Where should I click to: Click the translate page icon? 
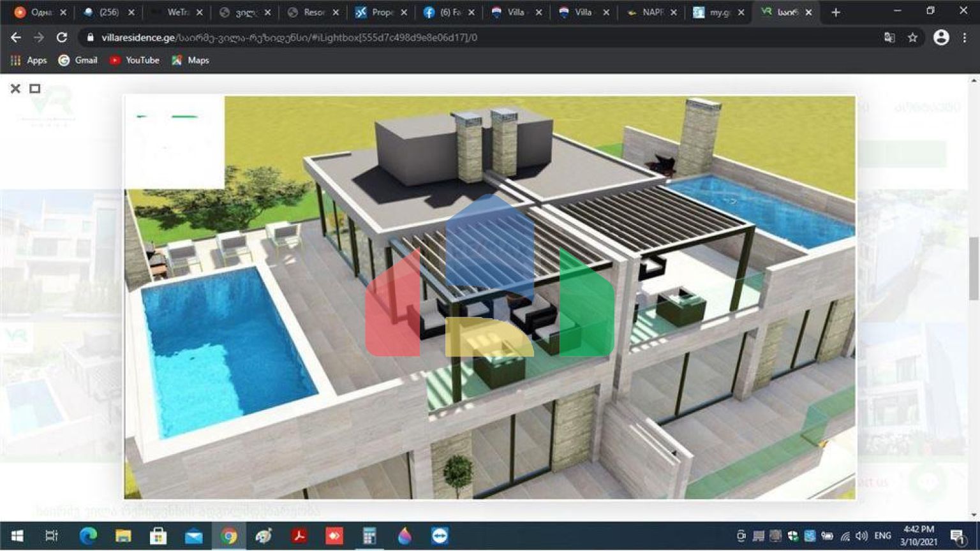click(889, 38)
